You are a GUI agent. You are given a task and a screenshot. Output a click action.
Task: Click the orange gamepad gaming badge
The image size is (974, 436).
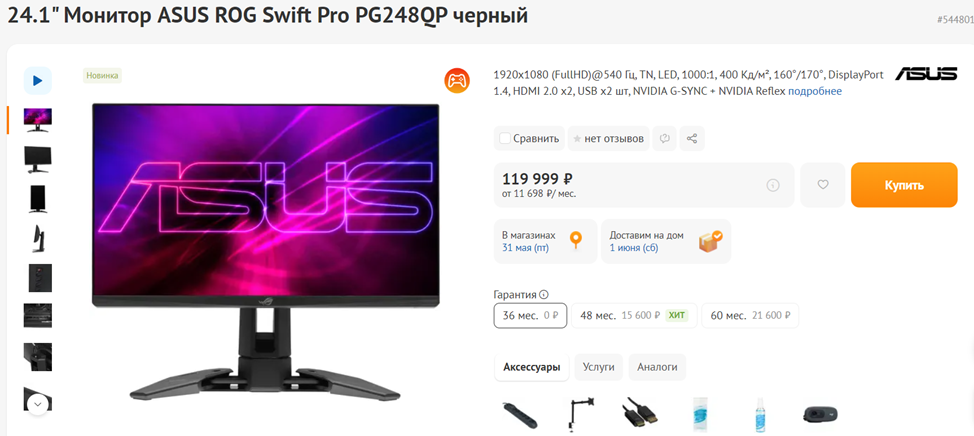[457, 81]
